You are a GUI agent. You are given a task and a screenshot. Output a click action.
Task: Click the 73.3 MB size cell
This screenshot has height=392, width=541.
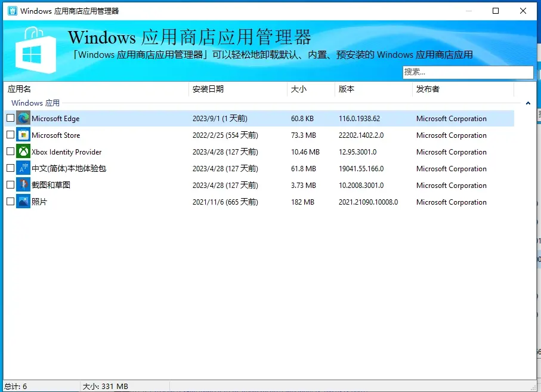(304, 135)
